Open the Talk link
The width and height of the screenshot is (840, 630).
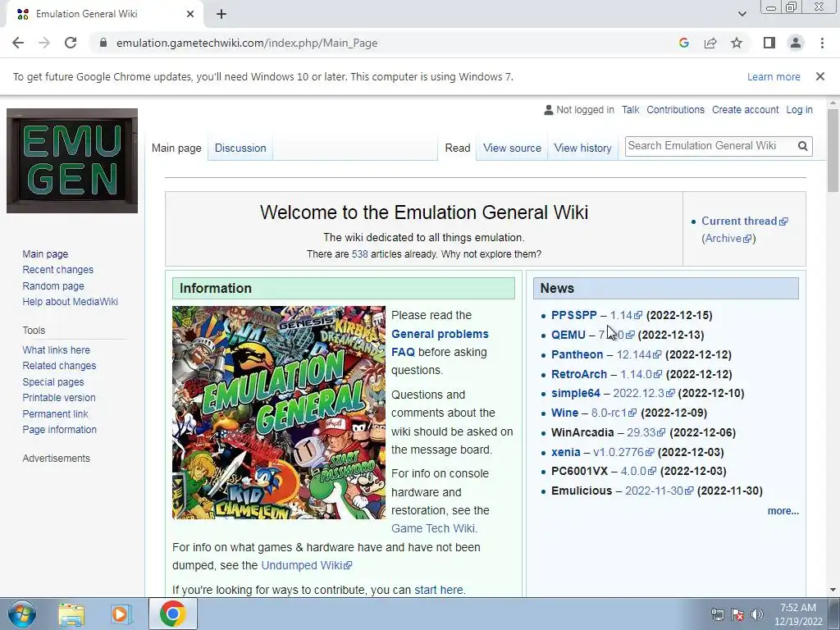coord(630,110)
